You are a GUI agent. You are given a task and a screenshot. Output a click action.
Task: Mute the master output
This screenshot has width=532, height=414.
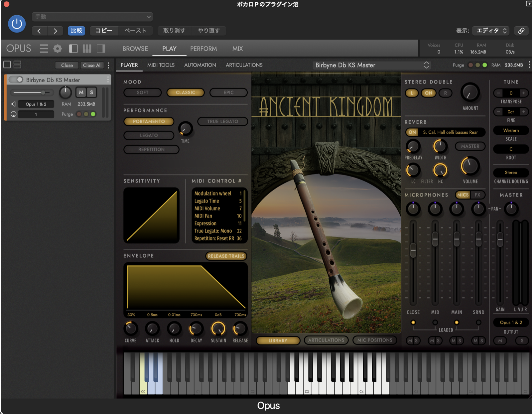500,341
